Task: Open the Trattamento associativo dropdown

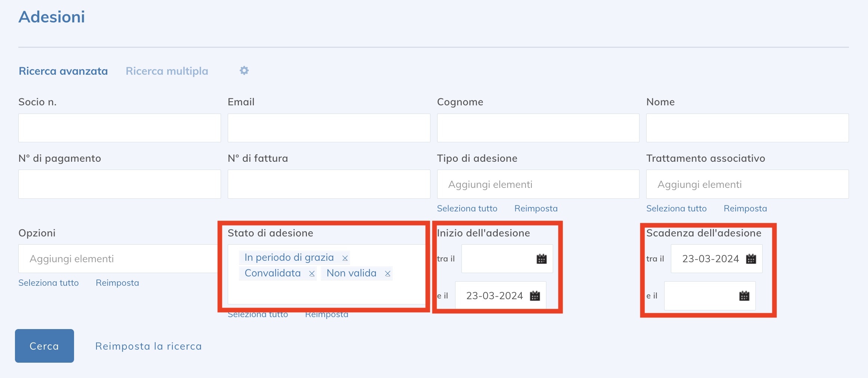Action: click(x=747, y=185)
